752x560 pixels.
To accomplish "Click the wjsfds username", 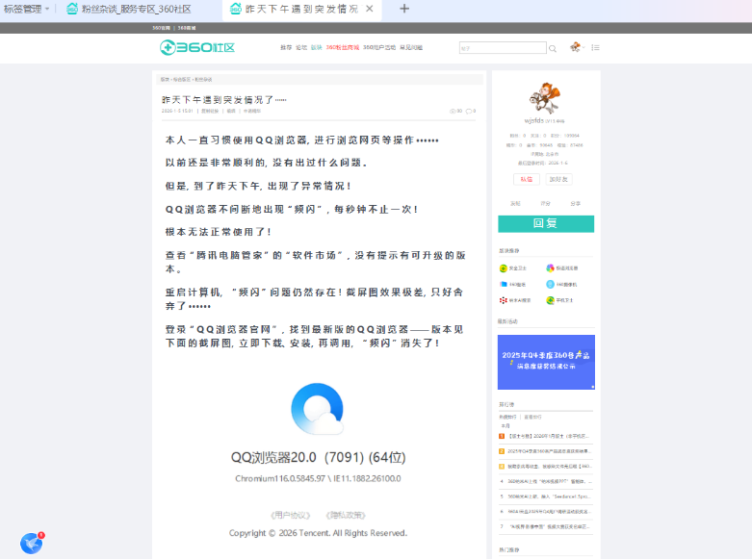I will click(x=534, y=120).
